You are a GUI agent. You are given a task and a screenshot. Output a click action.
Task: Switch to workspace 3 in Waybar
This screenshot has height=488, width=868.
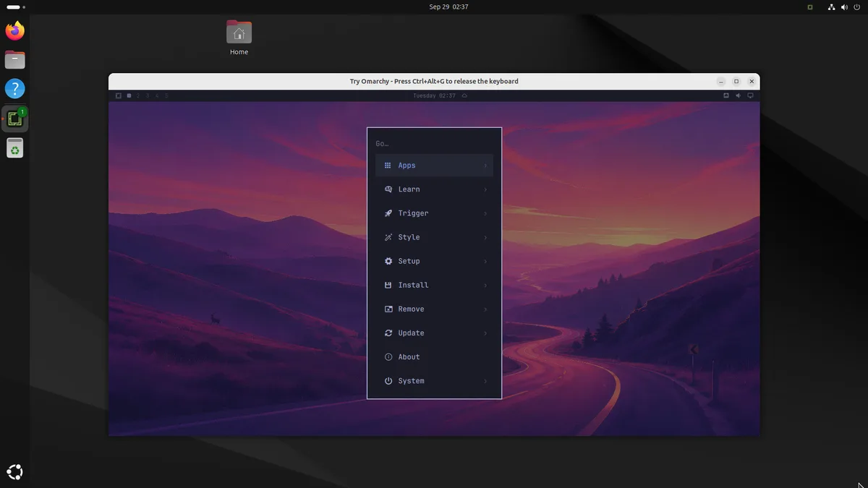pos(148,95)
